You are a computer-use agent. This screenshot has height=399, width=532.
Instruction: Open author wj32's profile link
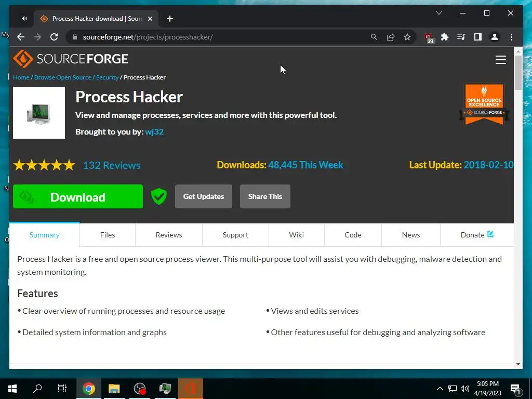click(154, 131)
